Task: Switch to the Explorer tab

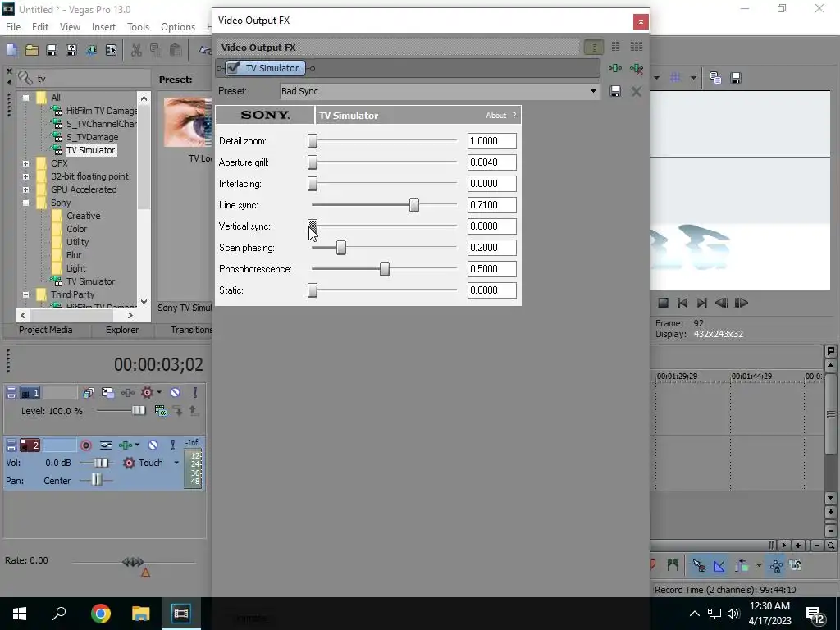Action: 122,330
